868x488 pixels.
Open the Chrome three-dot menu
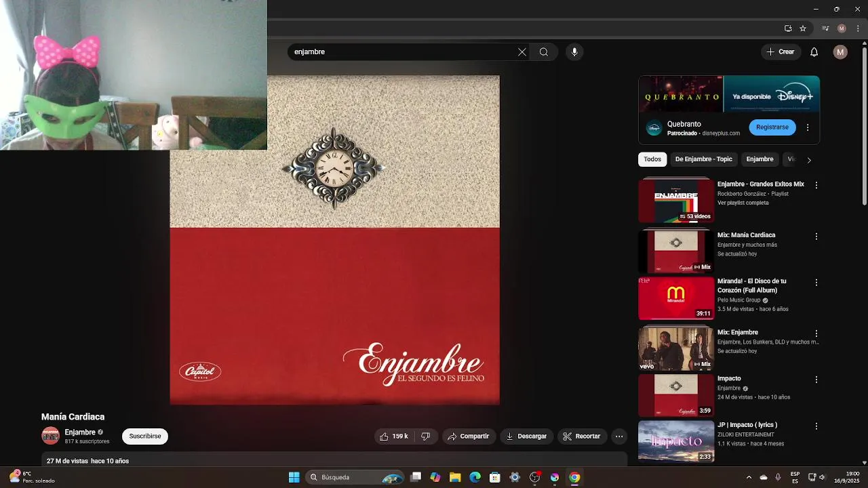[857, 28]
